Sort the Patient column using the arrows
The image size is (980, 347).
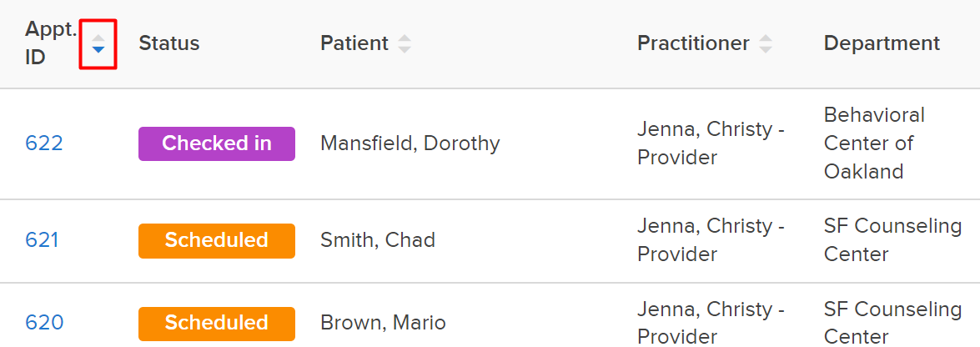click(x=405, y=43)
